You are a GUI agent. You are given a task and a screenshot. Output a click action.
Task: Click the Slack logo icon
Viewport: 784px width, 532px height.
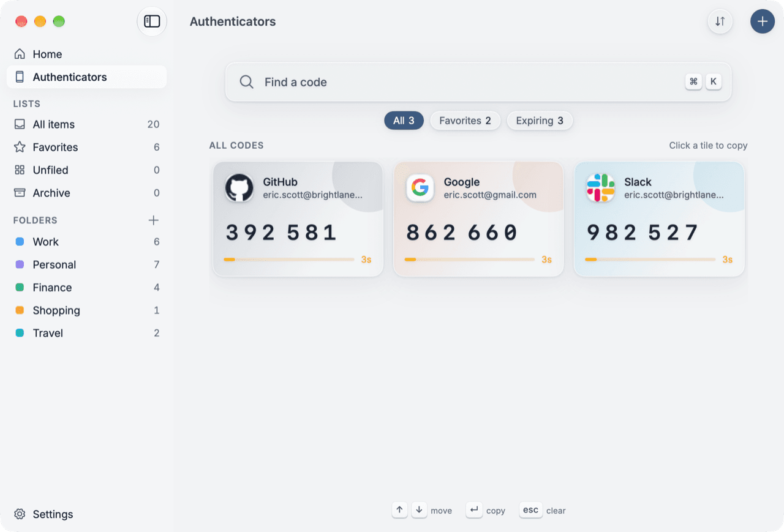pos(601,188)
